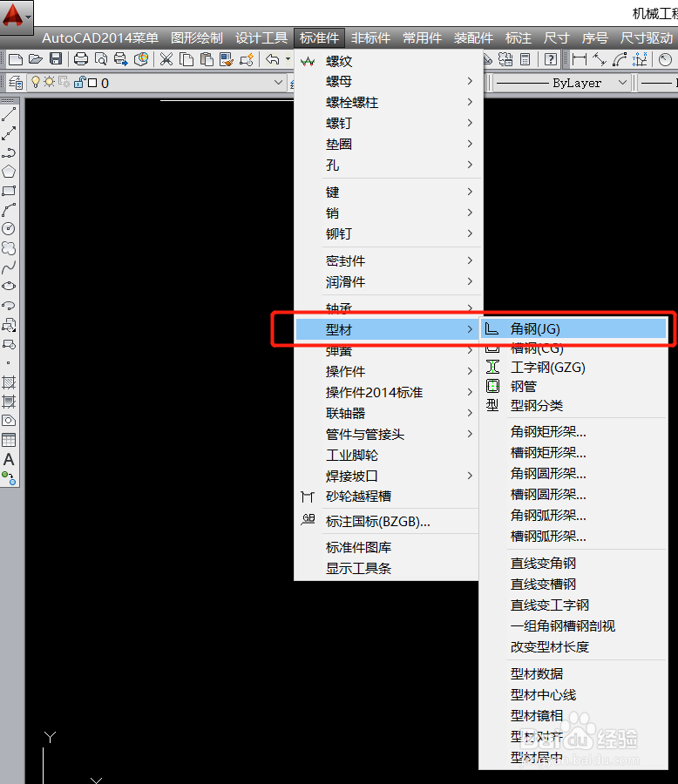Toggle layer 0 lock padlock icon
This screenshot has width=678, height=784.
[x=78, y=82]
